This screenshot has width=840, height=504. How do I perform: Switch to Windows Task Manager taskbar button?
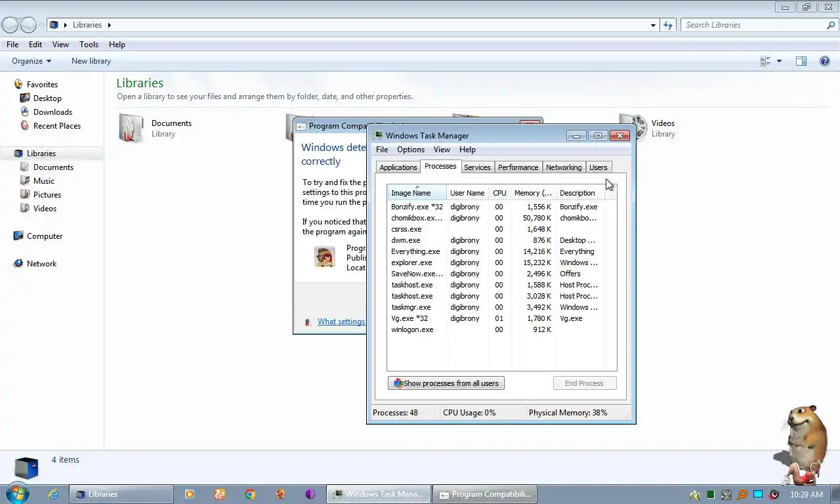coord(379,494)
